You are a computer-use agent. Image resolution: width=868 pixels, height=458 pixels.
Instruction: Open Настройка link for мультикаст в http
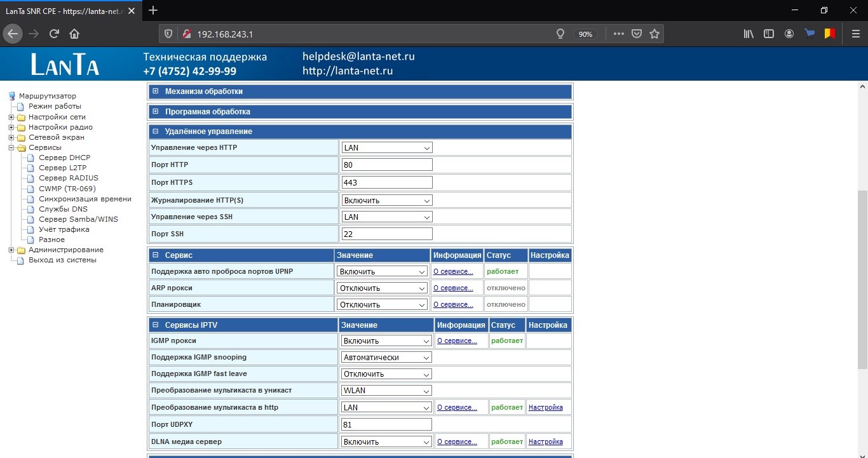pos(545,408)
